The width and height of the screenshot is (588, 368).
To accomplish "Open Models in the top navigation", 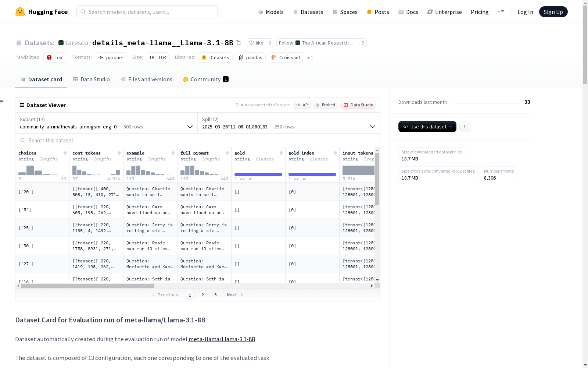I will tap(271, 12).
